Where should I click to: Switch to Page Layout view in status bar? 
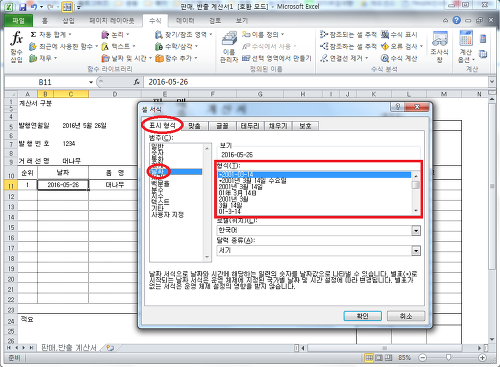click(x=379, y=358)
